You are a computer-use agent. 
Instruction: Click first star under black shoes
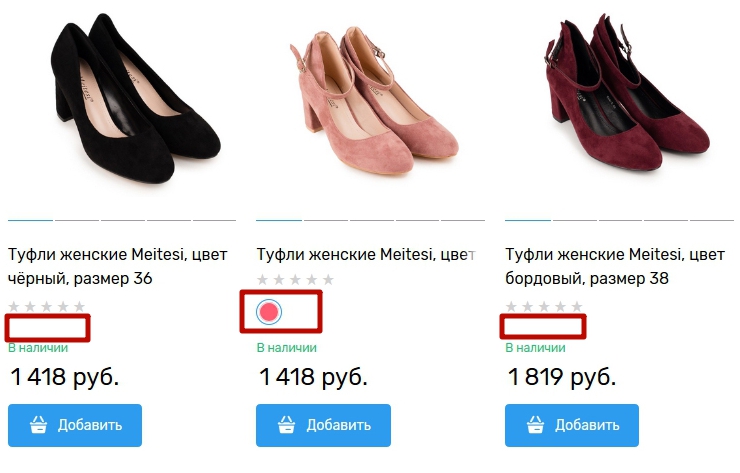pos(14,306)
